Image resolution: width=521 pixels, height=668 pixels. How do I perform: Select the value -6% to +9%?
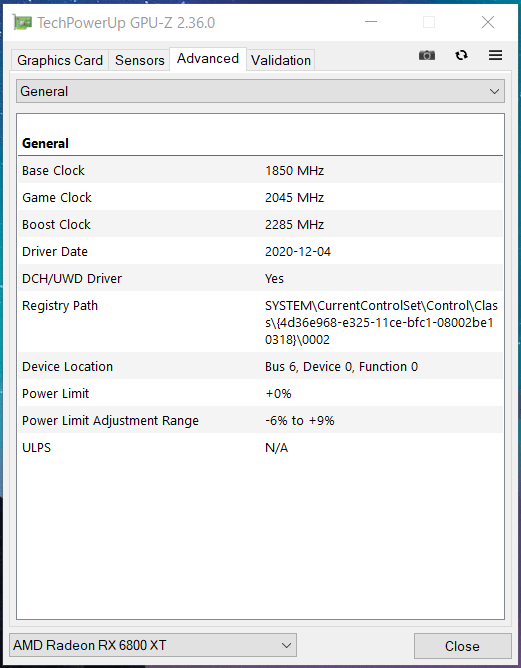(299, 421)
